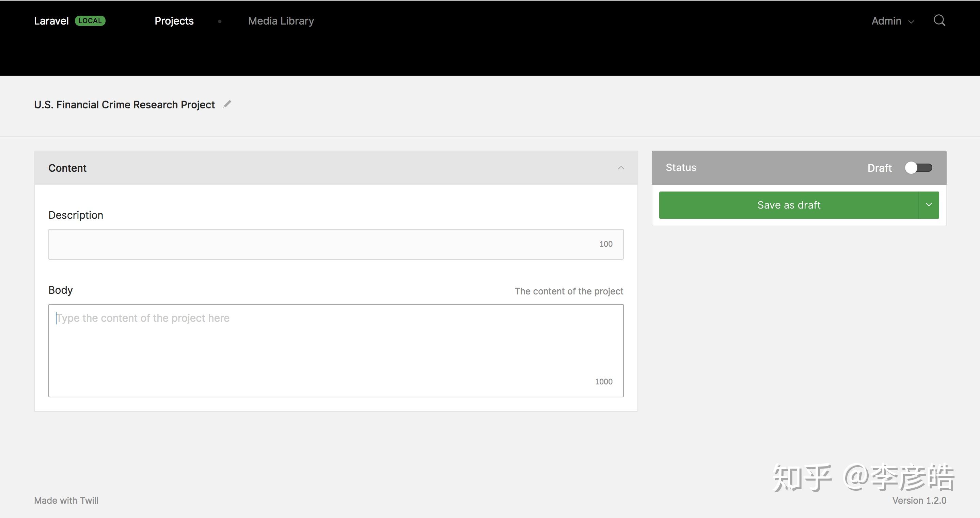The image size is (980, 518).
Task: Click the project title text
Action: tap(124, 105)
